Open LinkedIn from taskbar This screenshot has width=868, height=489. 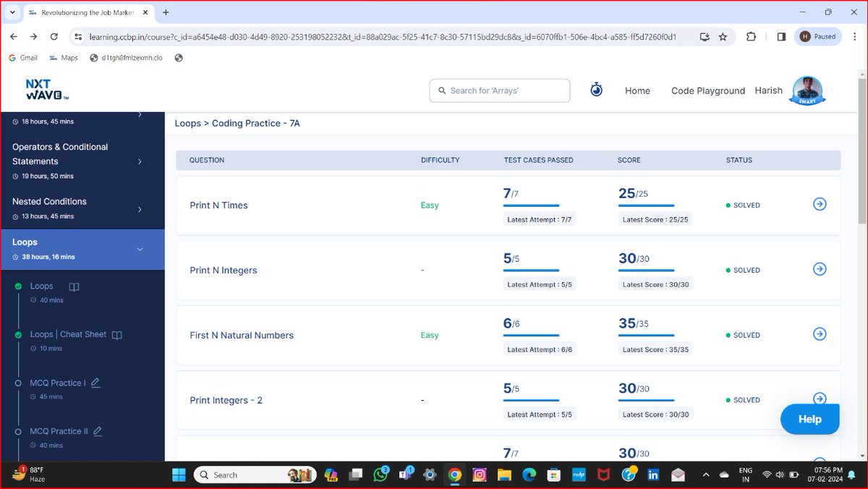(653, 475)
